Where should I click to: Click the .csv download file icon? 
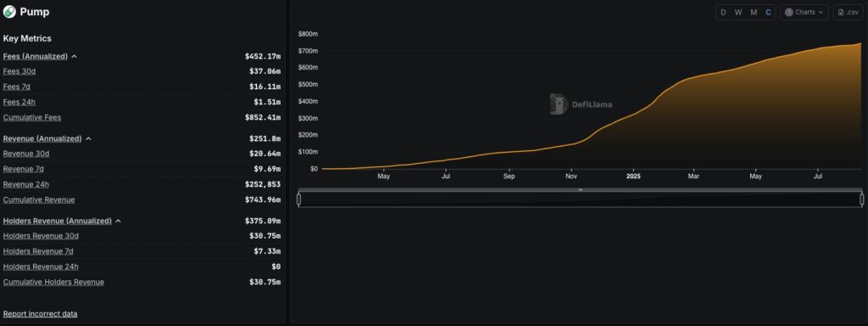841,12
